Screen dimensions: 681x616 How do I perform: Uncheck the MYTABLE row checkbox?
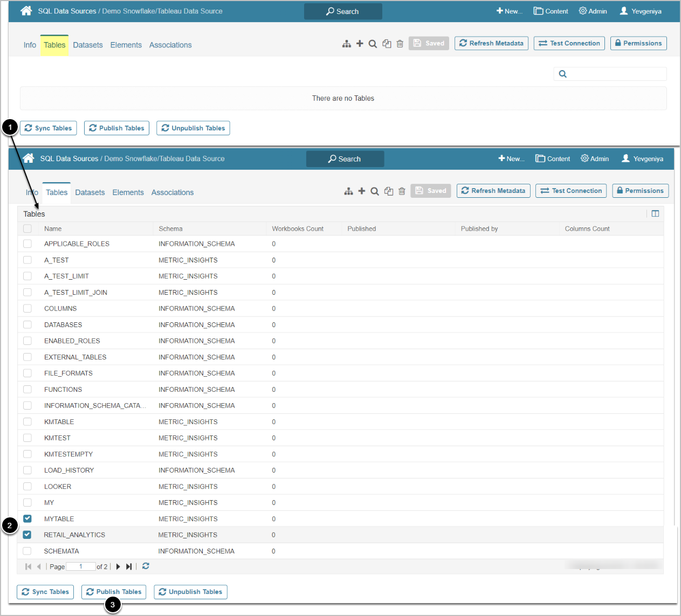point(27,518)
